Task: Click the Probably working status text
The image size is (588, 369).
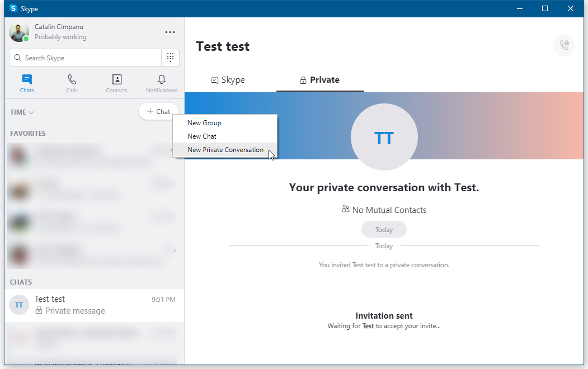Action: tap(60, 37)
